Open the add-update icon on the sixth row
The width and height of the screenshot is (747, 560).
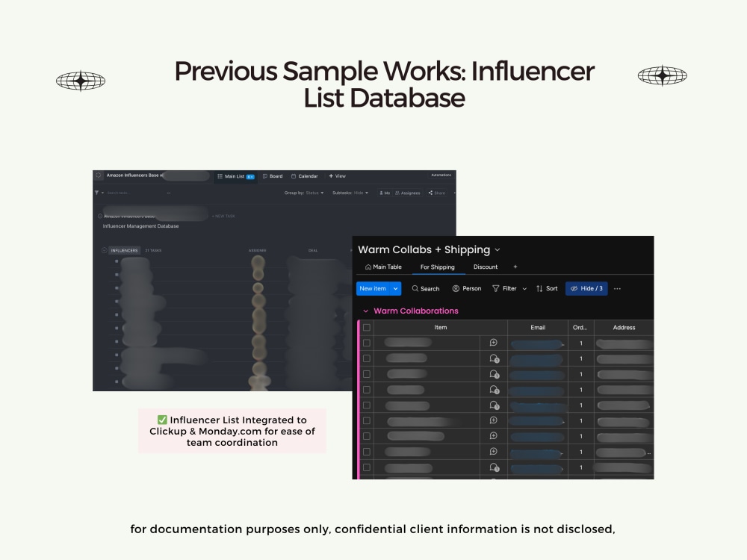click(494, 420)
